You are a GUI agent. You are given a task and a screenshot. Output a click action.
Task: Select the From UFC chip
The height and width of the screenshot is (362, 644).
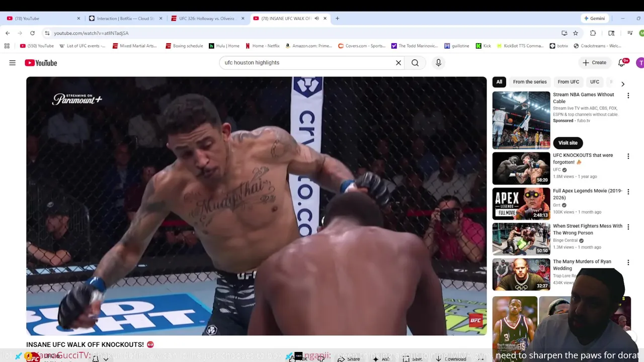point(569,82)
